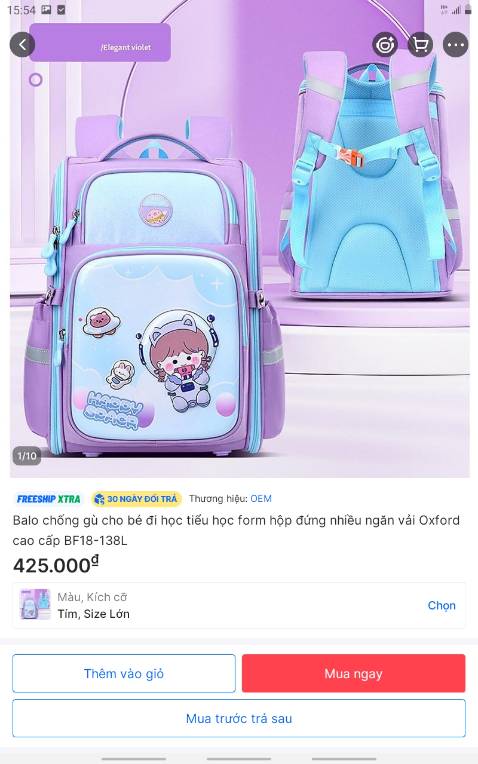
Task: Tap the 425.000₫ price
Action: tap(56, 565)
